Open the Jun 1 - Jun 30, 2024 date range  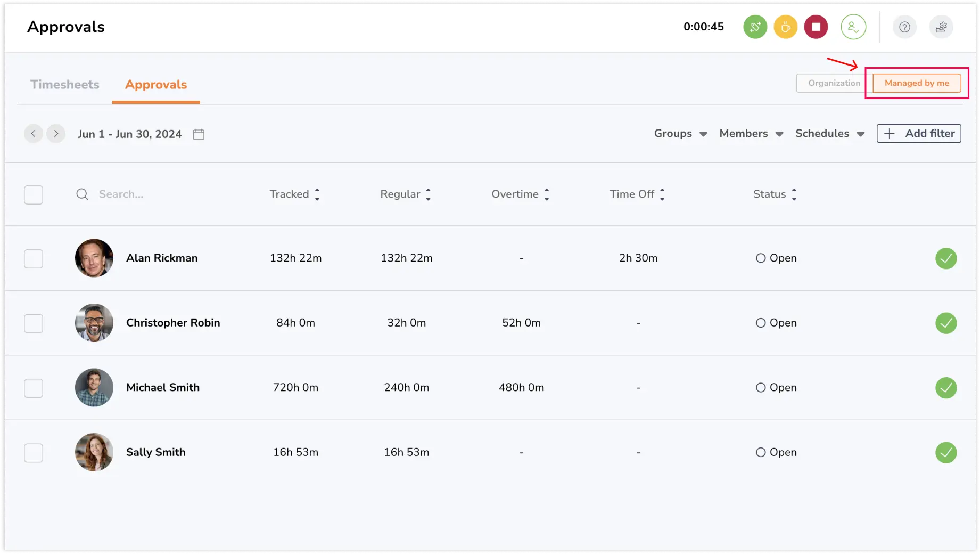pyautogui.click(x=130, y=134)
